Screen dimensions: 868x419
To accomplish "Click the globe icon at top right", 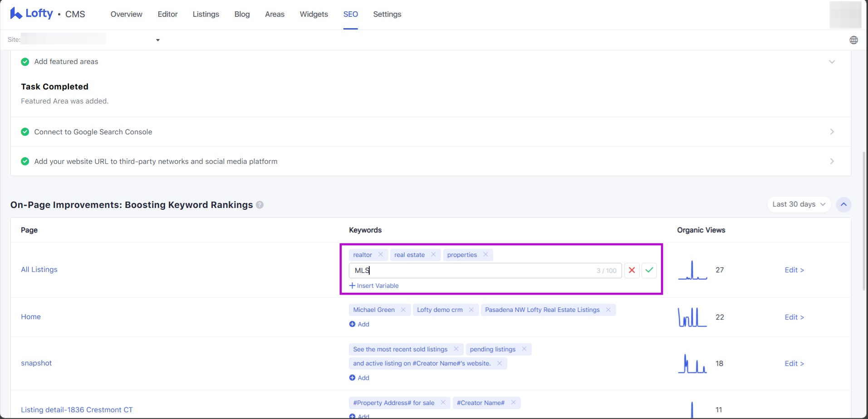I will tap(853, 40).
